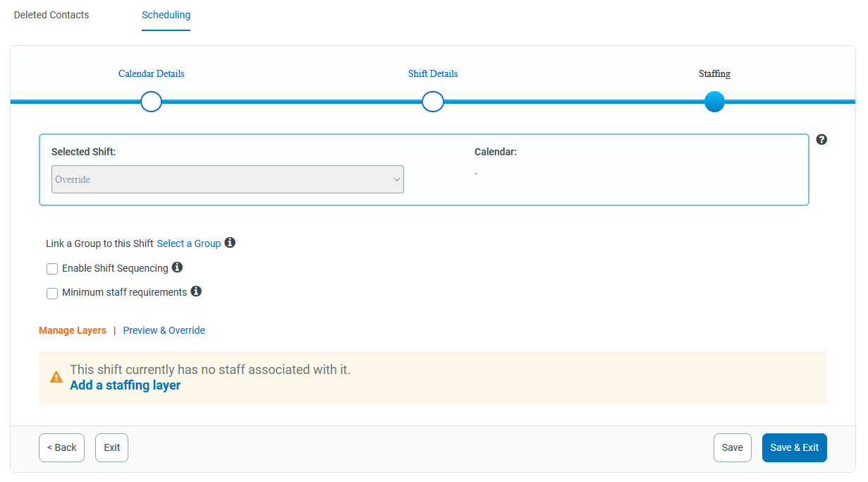This screenshot has height=482, width=868.
Task: Click the info icon for Enable Shift Sequencing
Action: [177, 267]
